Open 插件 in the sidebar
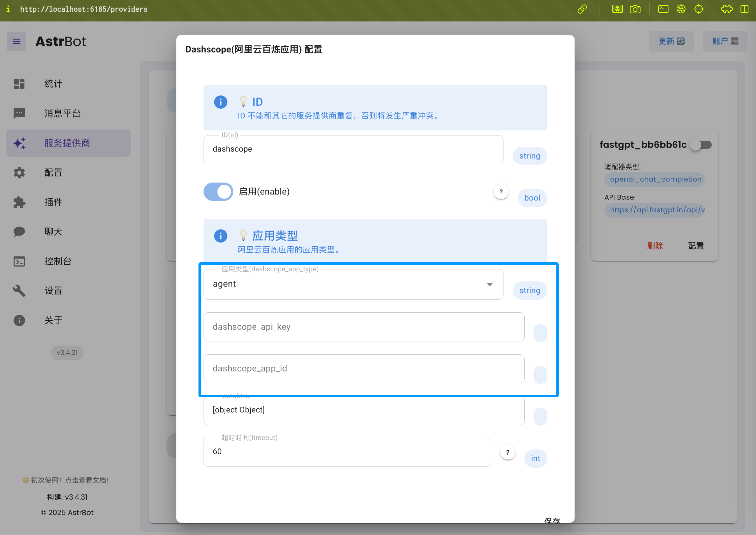This screenshot has width=756, height=535. point(68,202)
